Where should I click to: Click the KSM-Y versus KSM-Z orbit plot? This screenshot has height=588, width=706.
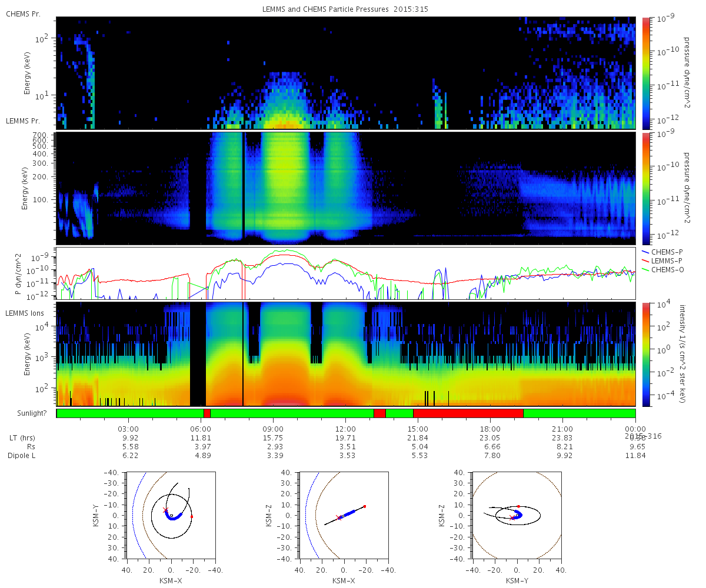517,516
